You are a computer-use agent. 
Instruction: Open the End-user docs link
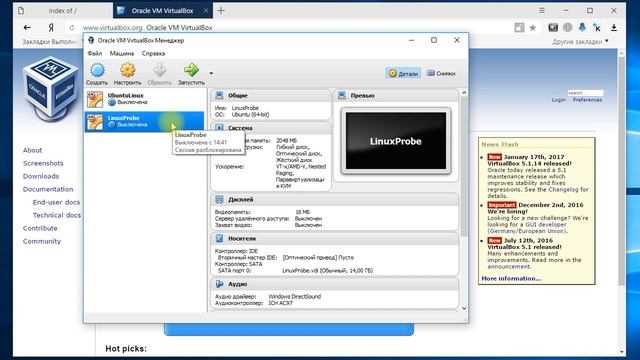(56, 202)
